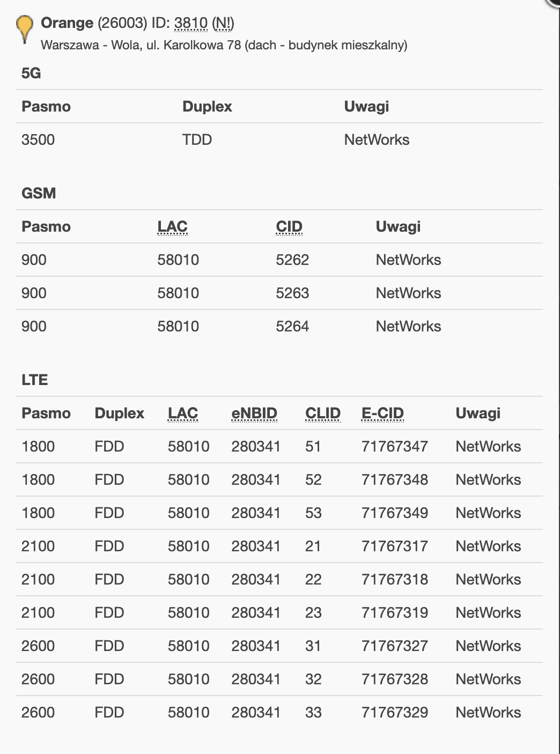Click the GSM table LAC column header
Image resolution: width=560 pixels, height=754 pixels.
[172, 227]
